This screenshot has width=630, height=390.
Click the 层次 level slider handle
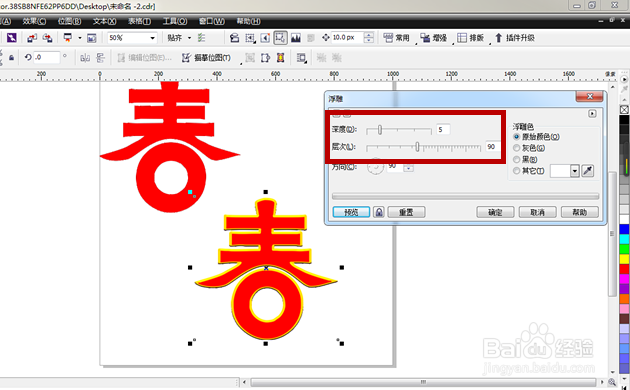tap(417, 147)
